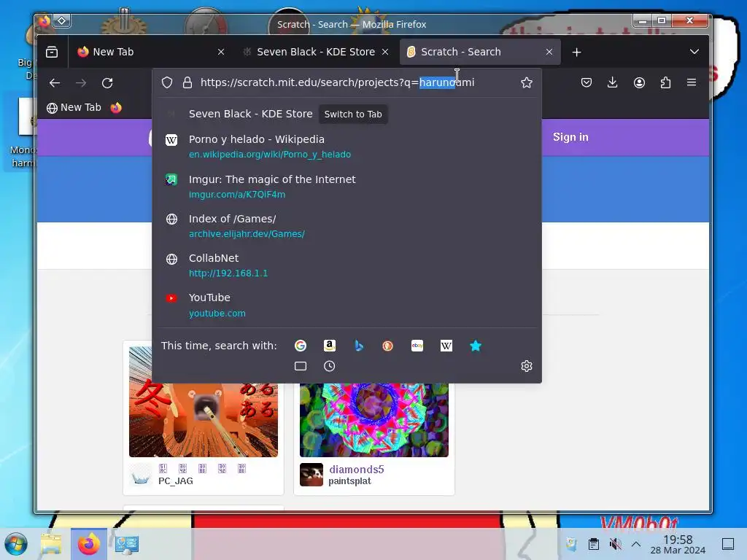The image size is (747, 560).
Task: Close the Seven Black KDE Store tab
Action: [385, 52]
